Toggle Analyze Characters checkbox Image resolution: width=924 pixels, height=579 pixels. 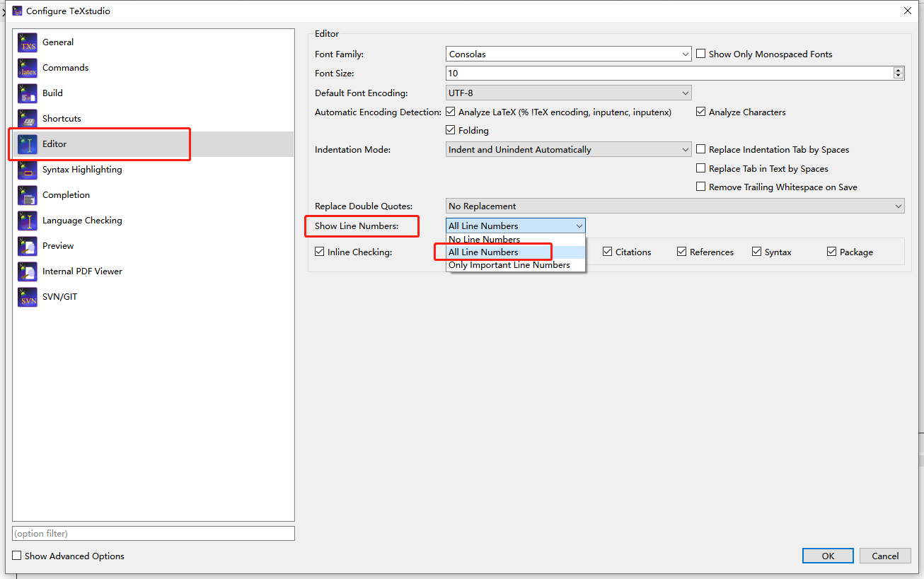point(701,112)
